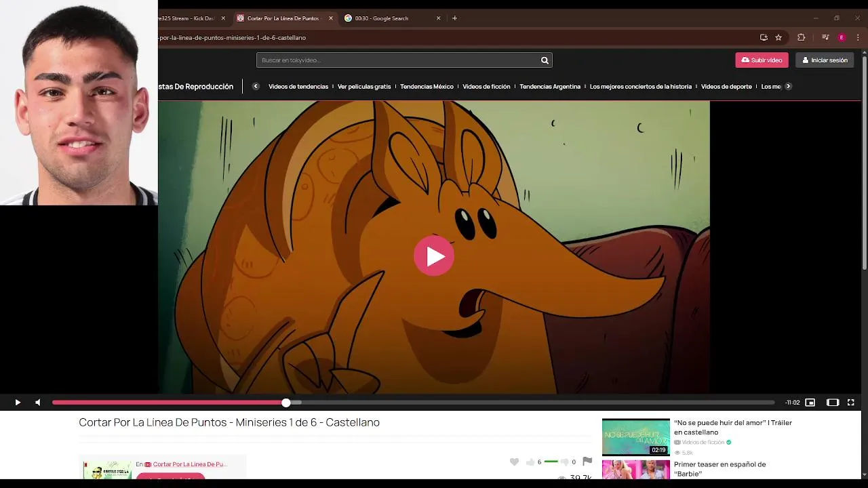This screenshot has width=868, height=488.
Task: Enter fullscreen with the fullscreen icon
Action: pyautogui.click(x=851, y=403)
